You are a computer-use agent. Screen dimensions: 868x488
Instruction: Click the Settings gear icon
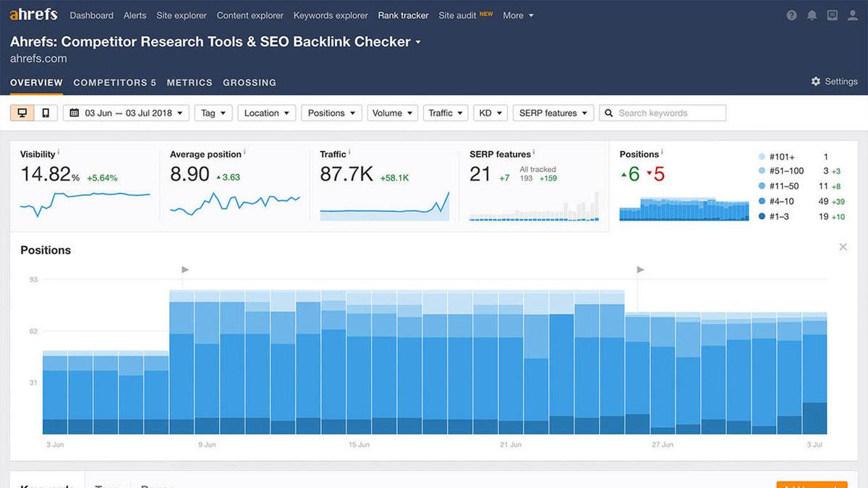pyautogui.click(x=816, y=82)
